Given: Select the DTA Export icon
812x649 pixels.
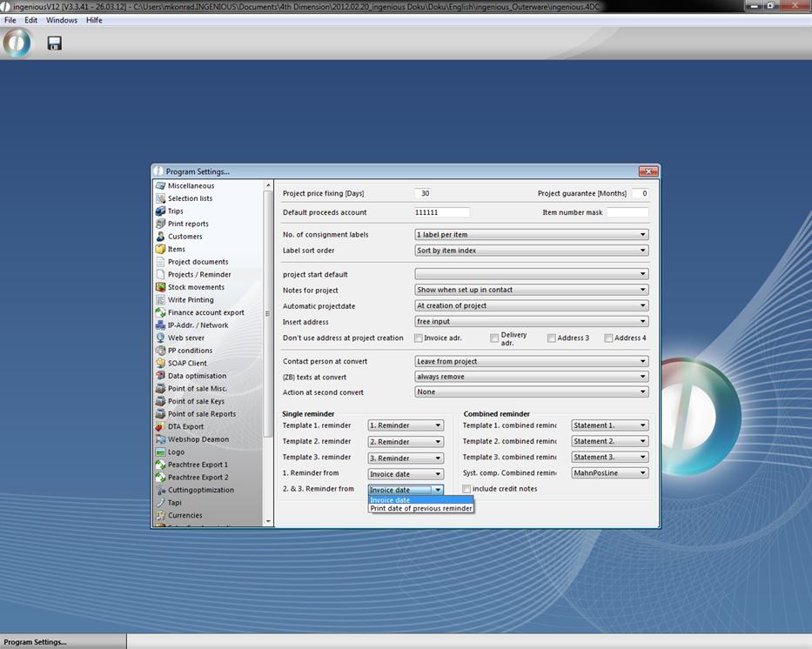Looking at the screenshot, I should tap(160, 426).
